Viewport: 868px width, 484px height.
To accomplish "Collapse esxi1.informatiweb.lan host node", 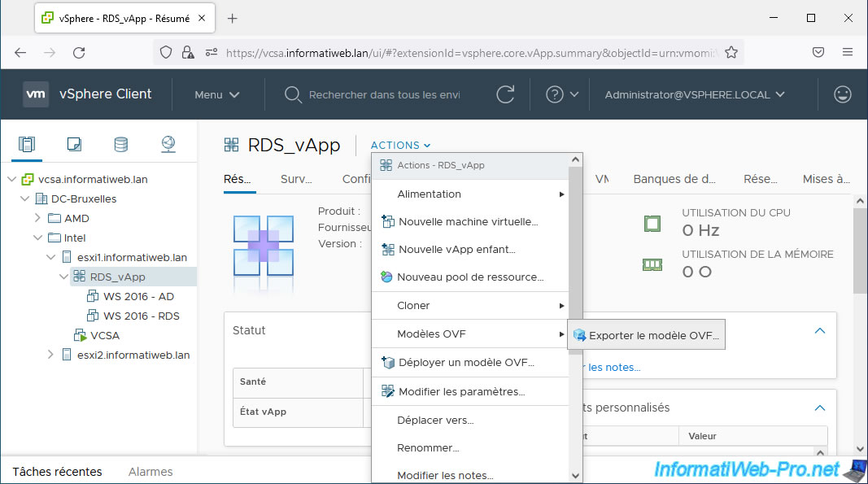I will point(51,257).
